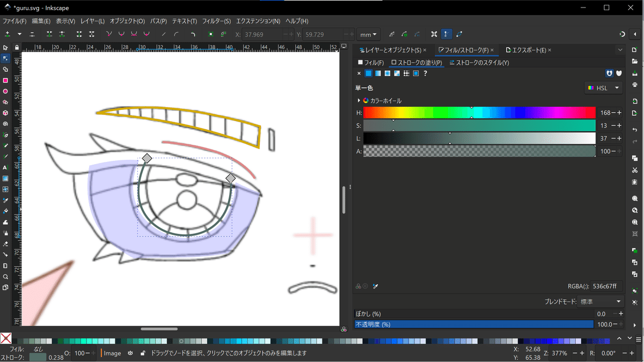Screen dimensions: 644x362
Task: Open the mm units dropdown
Action: point(369,34)
